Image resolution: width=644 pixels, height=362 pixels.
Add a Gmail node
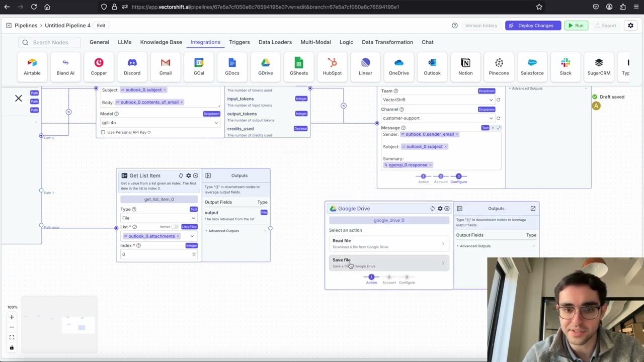(166, 67)
